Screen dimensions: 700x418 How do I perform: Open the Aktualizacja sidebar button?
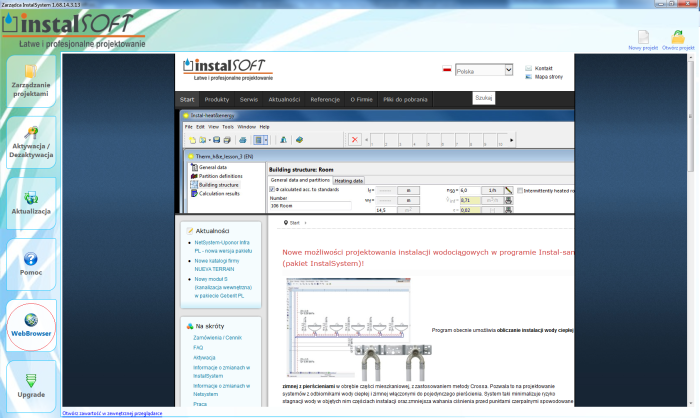31,203
